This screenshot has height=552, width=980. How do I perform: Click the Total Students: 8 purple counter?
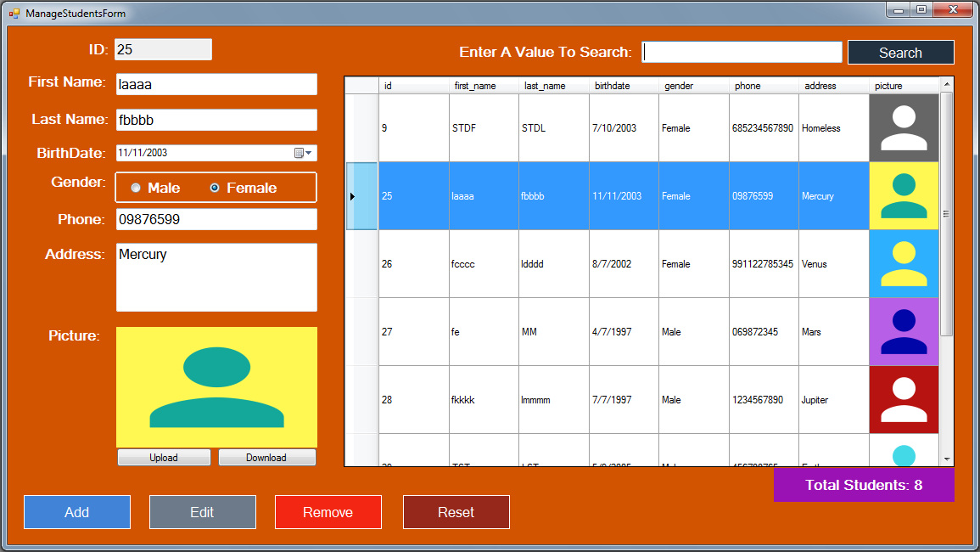[x=863, y=484]
